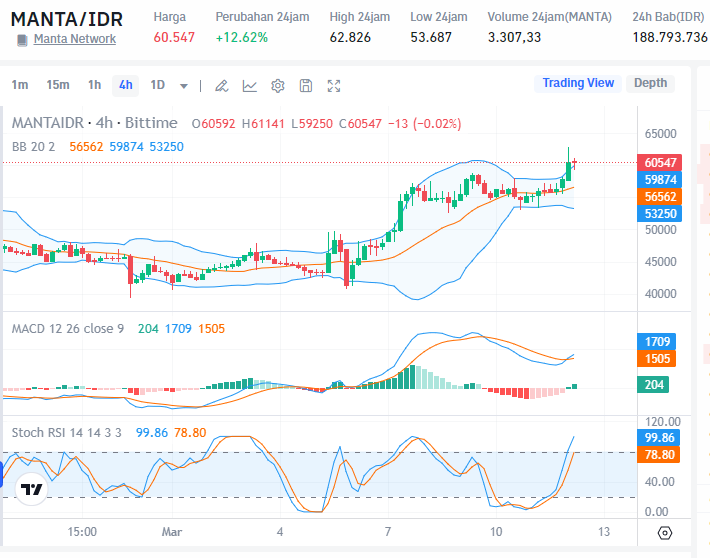
Task: Click the volume value 3.307,33
Action: [514, 37]
